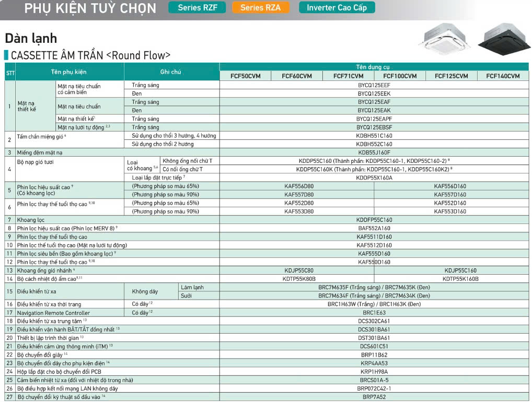This screenshot has height=402, width=532.
Task: Click the white cassette unit image
Action: [444, 38]
